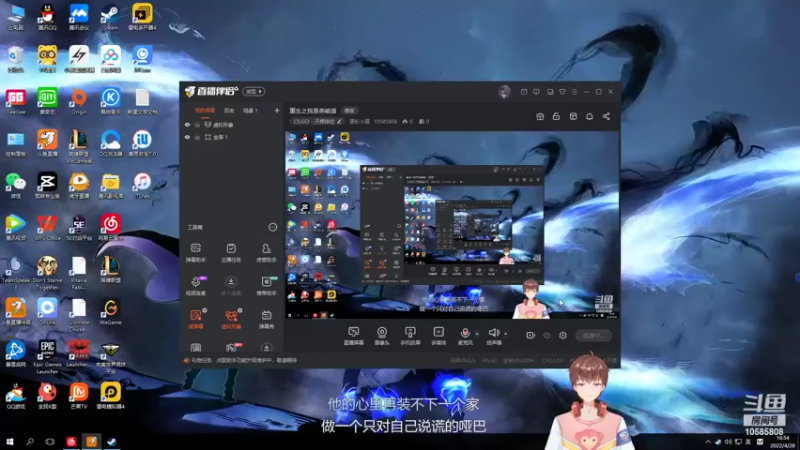Image resolution: width=800 pixels, height=450 pixels.
Task: Select the 全屏 1 source row
Action: 231,137
